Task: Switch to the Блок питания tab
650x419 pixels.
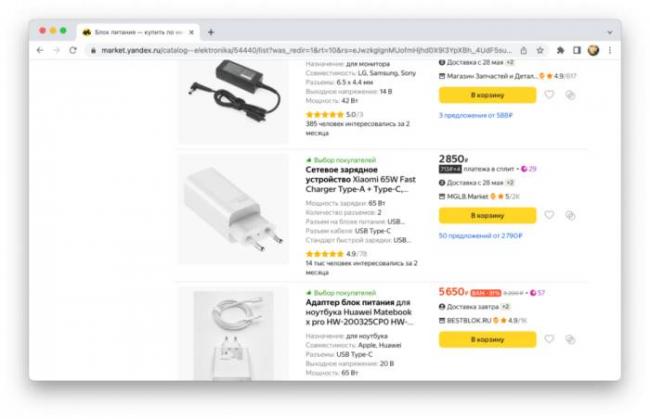Action: click(x=140, y=32)
